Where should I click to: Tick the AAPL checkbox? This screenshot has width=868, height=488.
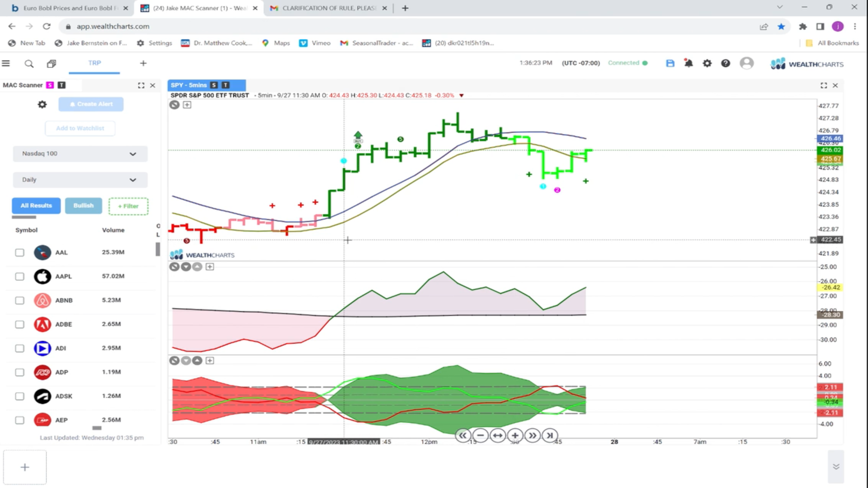(19, 277)
